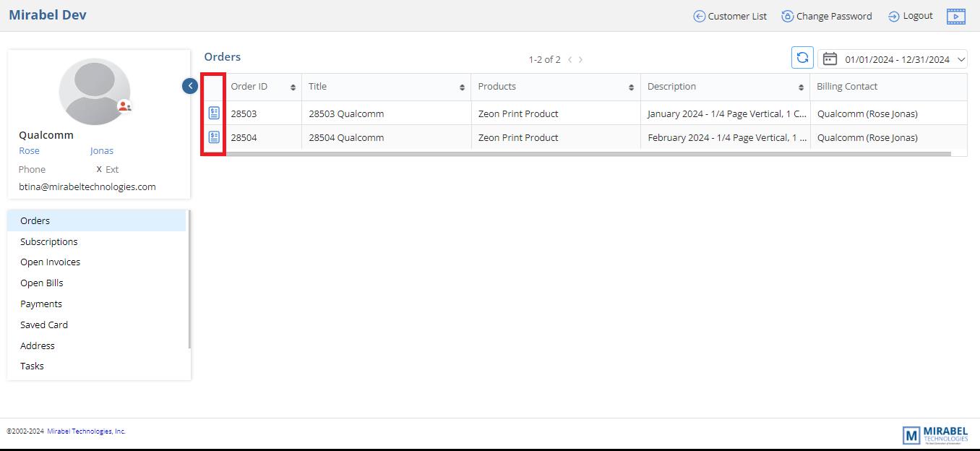Image resolution: width=980 pixels, height=451 pixels.
Task: Open the Tasks section
Action: point(97,366)
